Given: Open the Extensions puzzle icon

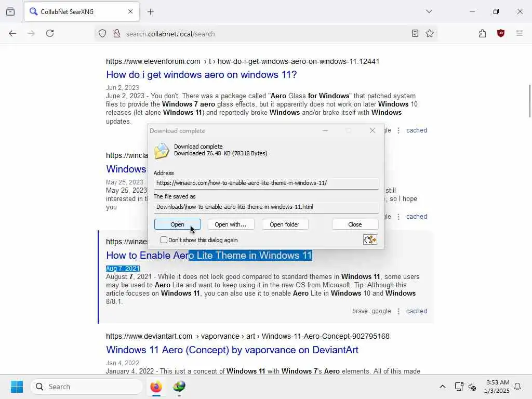Looking at the screenshot, I should point(482,33).
